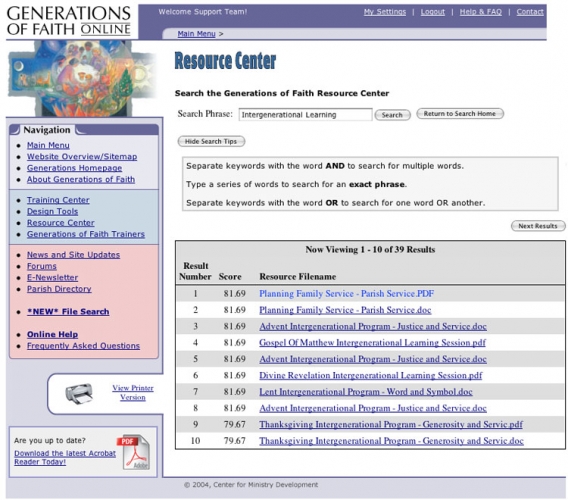Click the colorful cross artwork image
The height and width of the screenshot is (500, 568).
click(83, 78)
